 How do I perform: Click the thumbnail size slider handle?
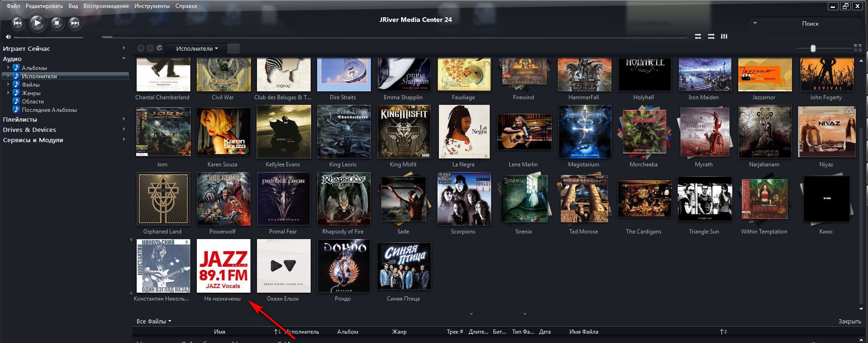tap(813, 48)
